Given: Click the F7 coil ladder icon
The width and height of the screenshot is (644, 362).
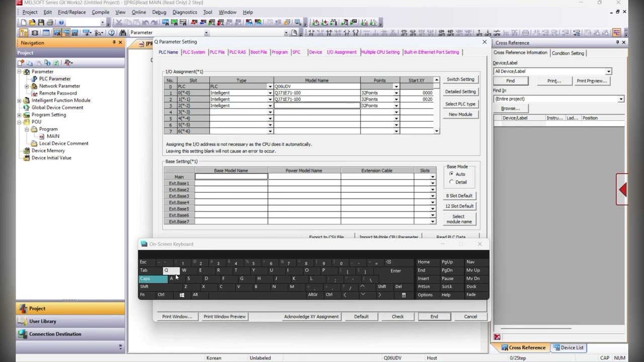Looking at the screenshot, I should pos(347,33).
